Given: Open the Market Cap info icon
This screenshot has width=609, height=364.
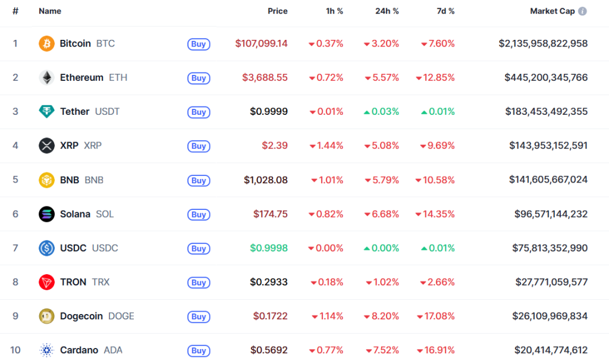Looking at the screenshot, I should 583,11.
